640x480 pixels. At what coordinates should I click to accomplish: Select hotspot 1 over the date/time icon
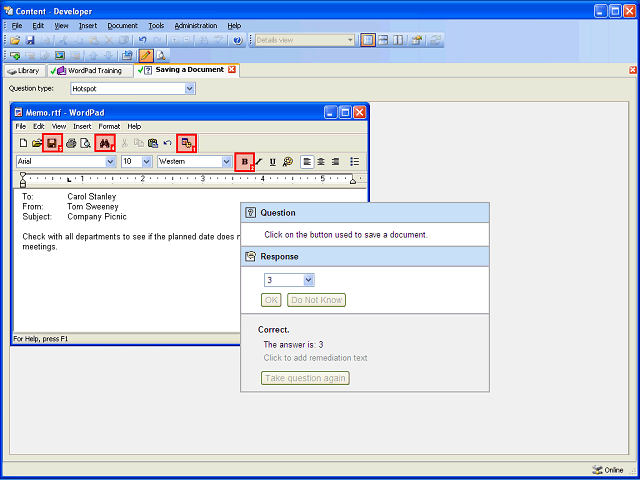[x=187, y=143]
